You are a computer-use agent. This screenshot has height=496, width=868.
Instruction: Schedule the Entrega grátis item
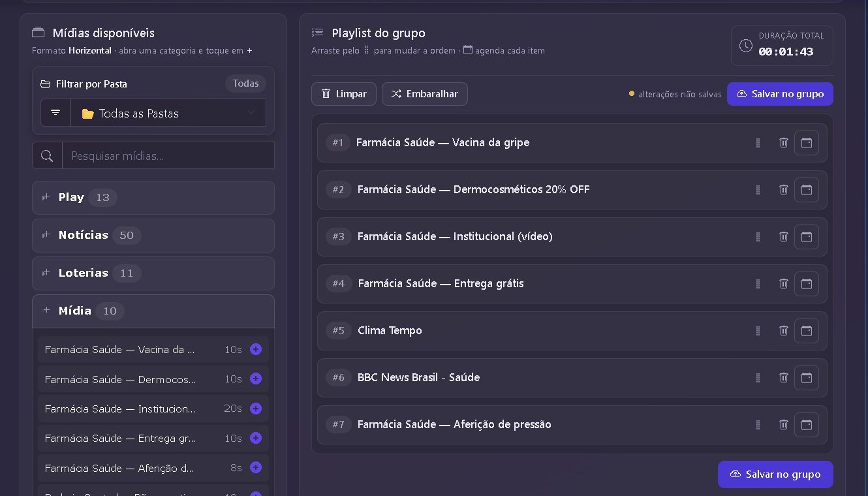807,284
